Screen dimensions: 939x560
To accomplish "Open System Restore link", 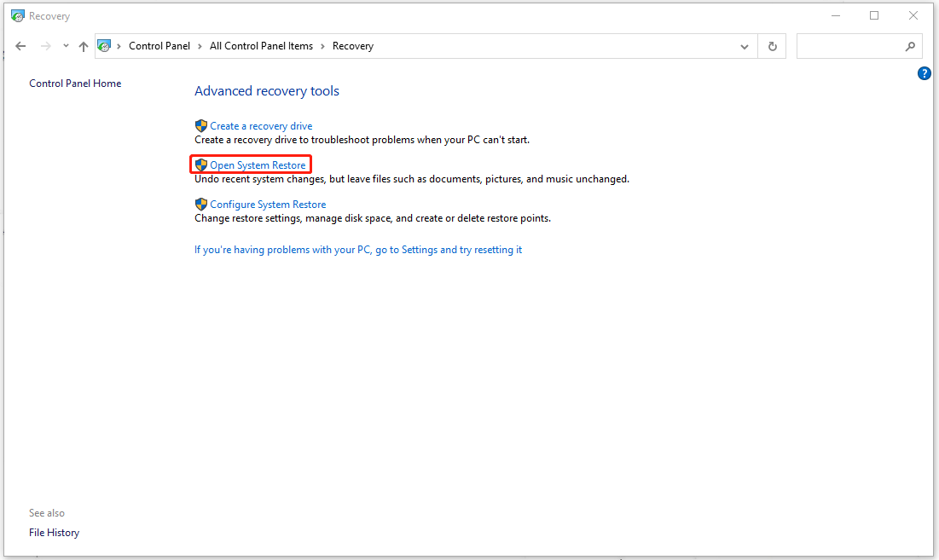I will click(x=258, y=165).
